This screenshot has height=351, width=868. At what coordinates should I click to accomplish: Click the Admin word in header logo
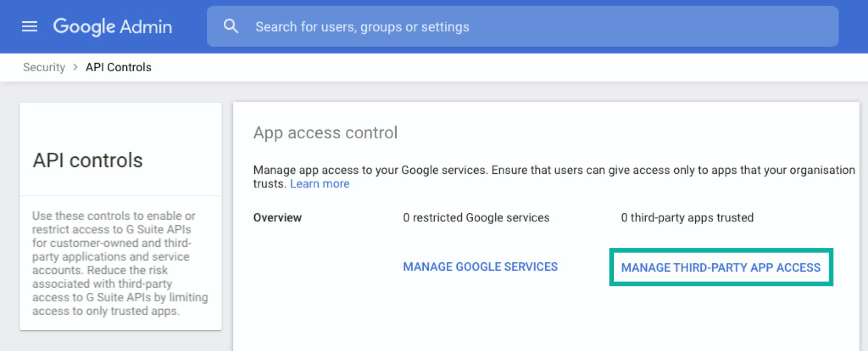(x=146, y=27)
